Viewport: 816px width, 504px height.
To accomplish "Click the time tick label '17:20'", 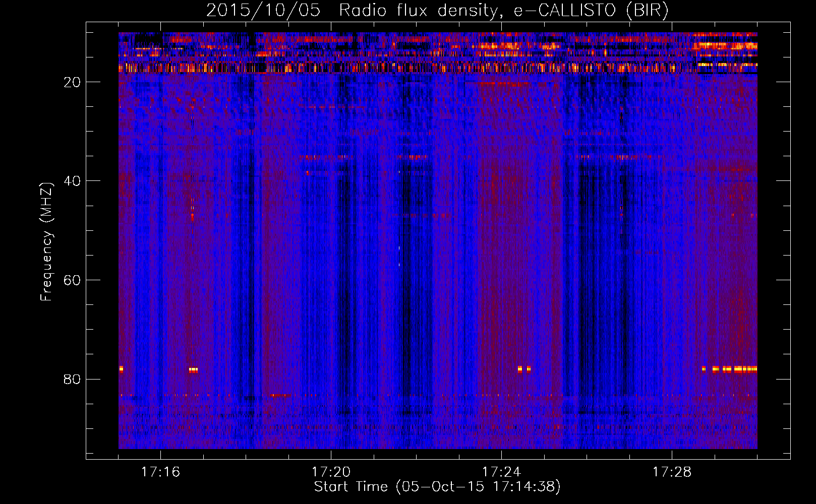I will 331,472.
